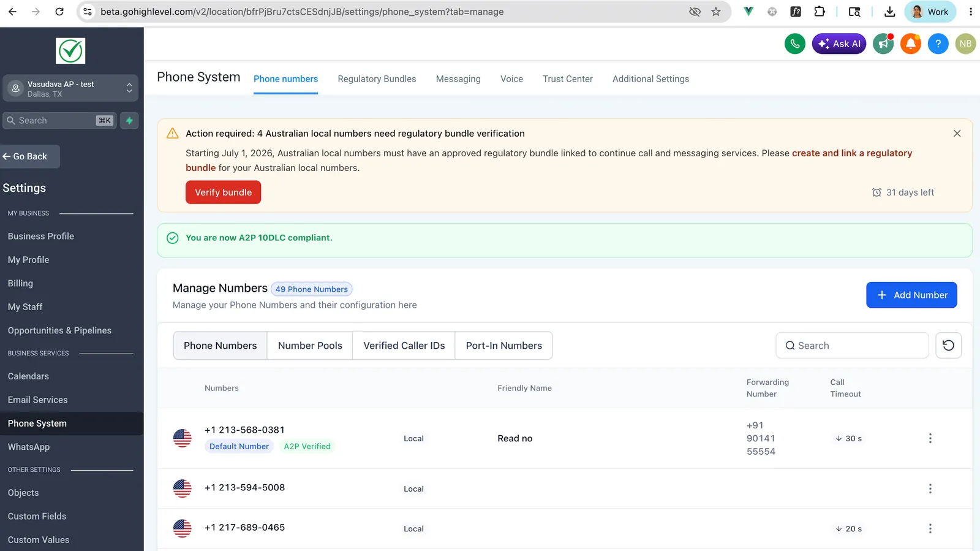Screen dimensions: 980x551
Task: Click the sidebar Search box
Action: point(59,121)
